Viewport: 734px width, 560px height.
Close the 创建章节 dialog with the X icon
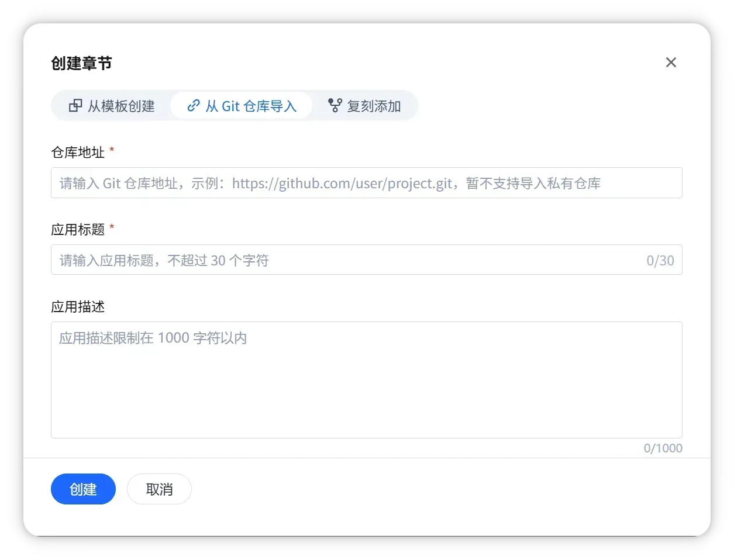tap(671, 63)
